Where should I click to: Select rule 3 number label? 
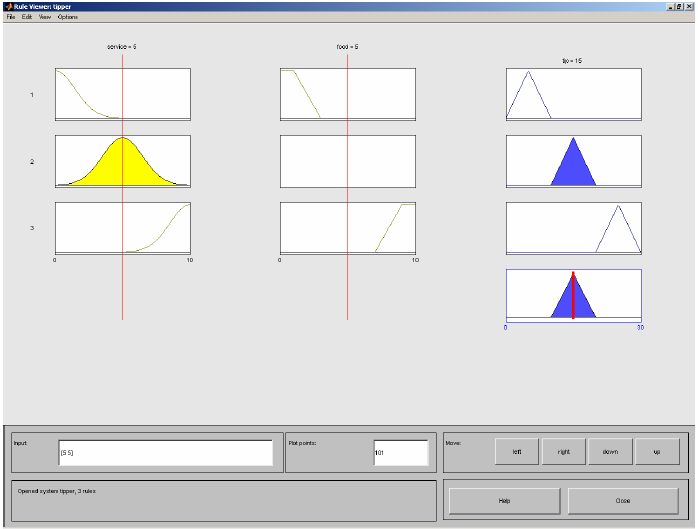click(x=32, y=228)
